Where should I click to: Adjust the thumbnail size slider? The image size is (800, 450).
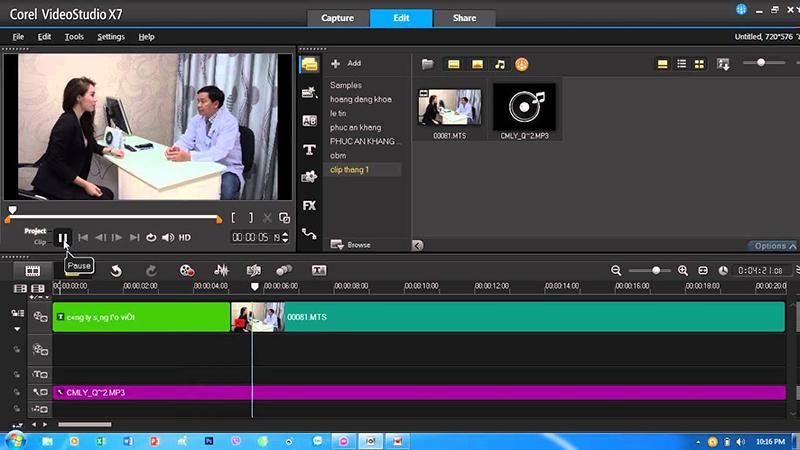[761, 62]
